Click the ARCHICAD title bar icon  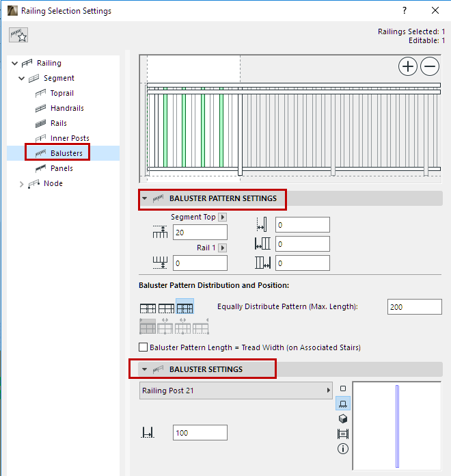click(x=13, y=11)
